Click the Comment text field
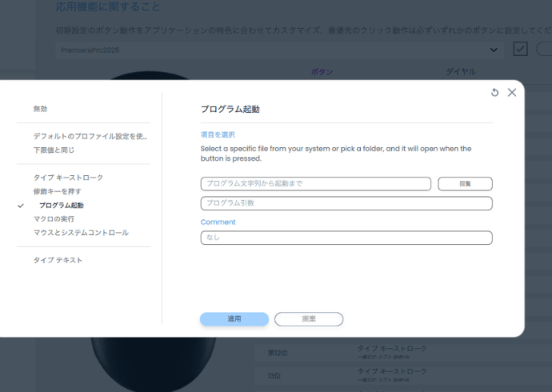This screenshot has height=392, width=552. coord(346,238)
